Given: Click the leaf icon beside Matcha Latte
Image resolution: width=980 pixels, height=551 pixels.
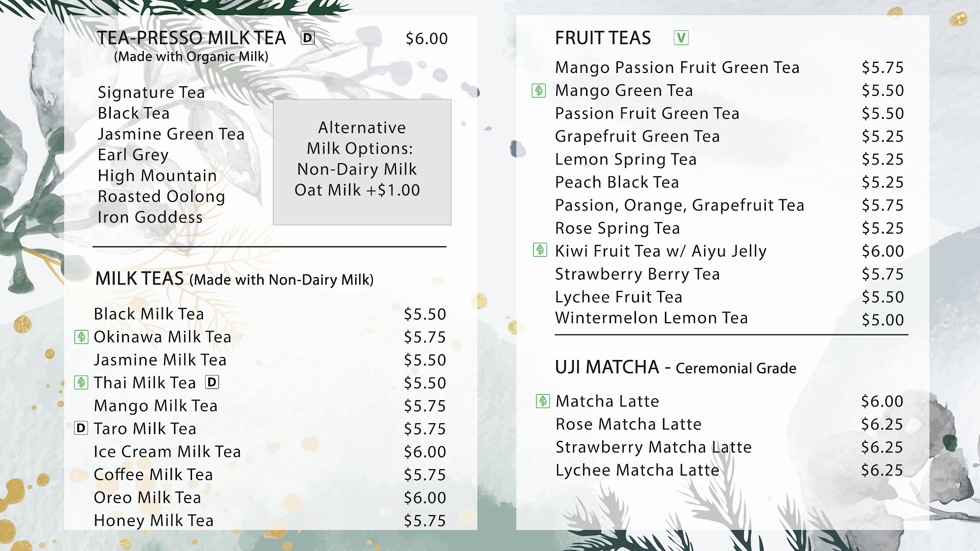Looking at the screenshot, I should (x=543, y=401).
